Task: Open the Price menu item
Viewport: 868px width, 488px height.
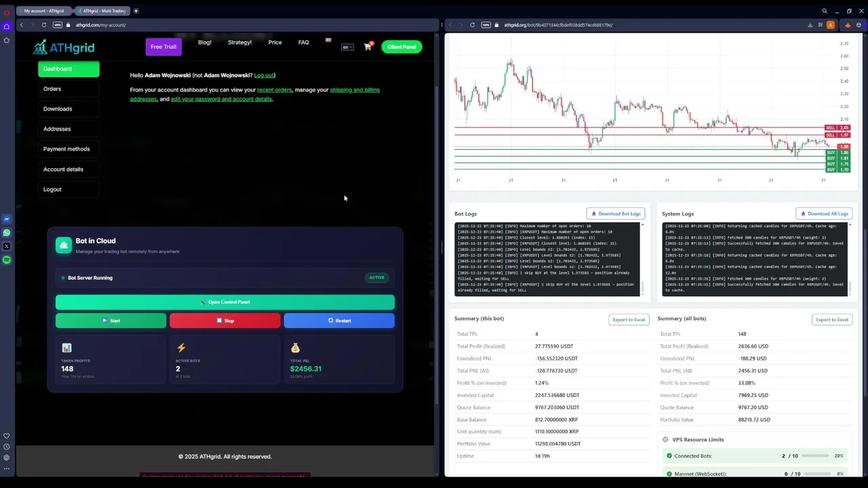Action: (275, 42)
